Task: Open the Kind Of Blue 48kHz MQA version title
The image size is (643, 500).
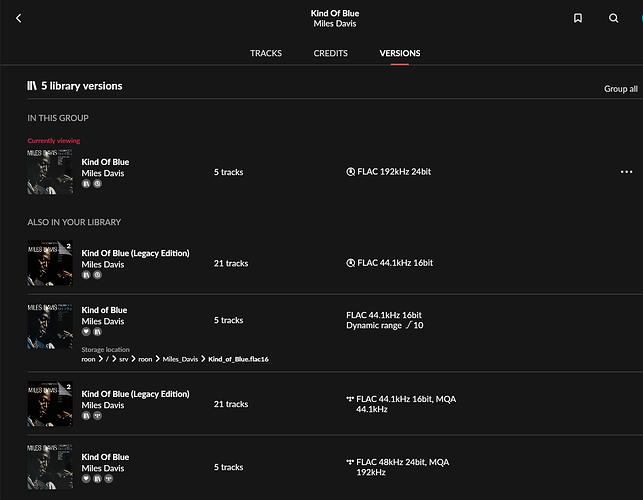Action: pyautogui.click(x=105, y=457)
